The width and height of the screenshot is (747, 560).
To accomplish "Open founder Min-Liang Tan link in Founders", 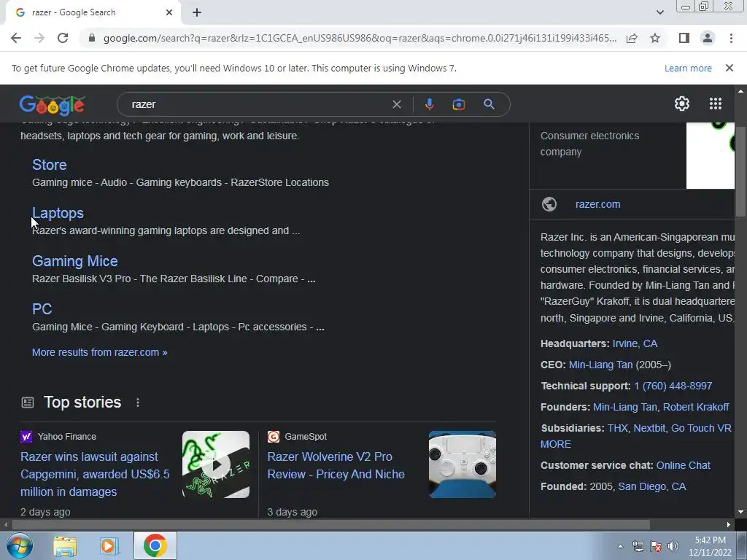I will pyautogui.click(x=625, y=407).
